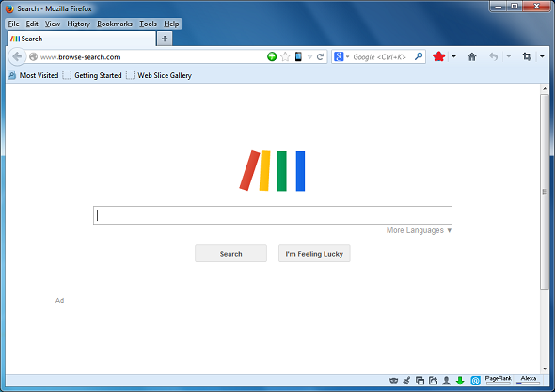Screen dimensions: 555x392
Task: Open the File menu
Action: point(13,24)
